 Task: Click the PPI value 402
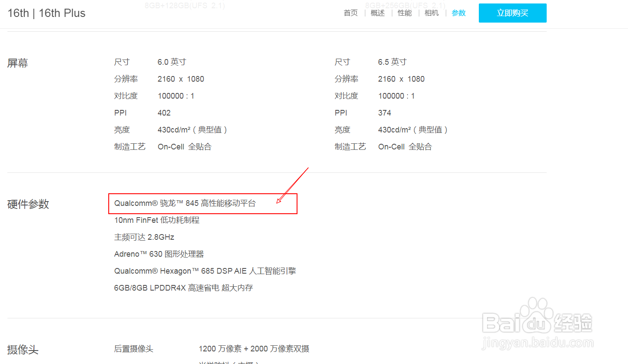164,113
